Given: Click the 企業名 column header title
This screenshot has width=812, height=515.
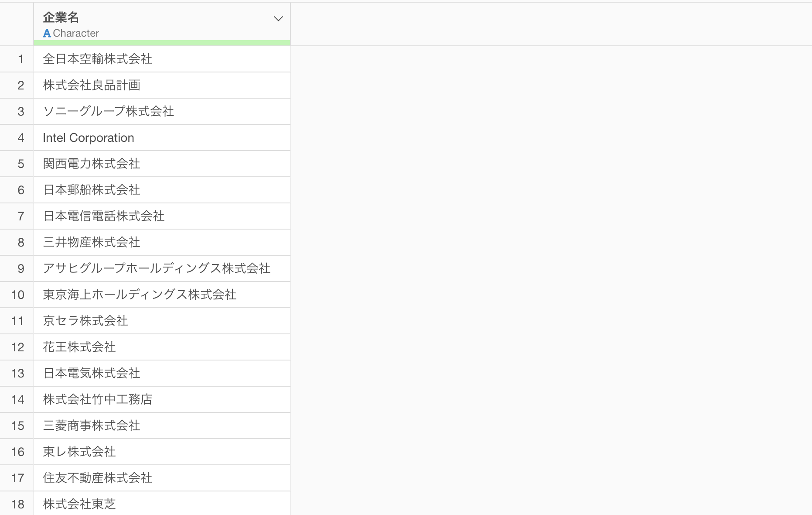Looking at the screenshot, I should pyautogui.click(x=61, y=17).
